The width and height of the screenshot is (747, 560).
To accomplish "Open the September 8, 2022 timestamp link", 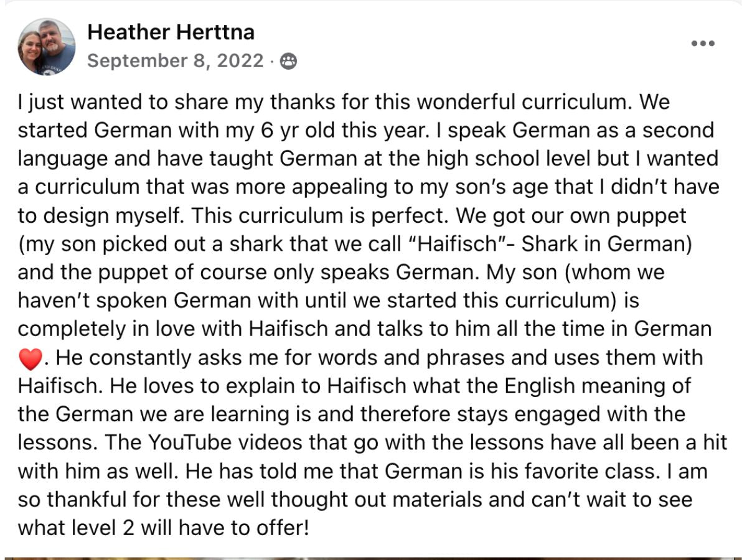I will (x=175, y=61).
